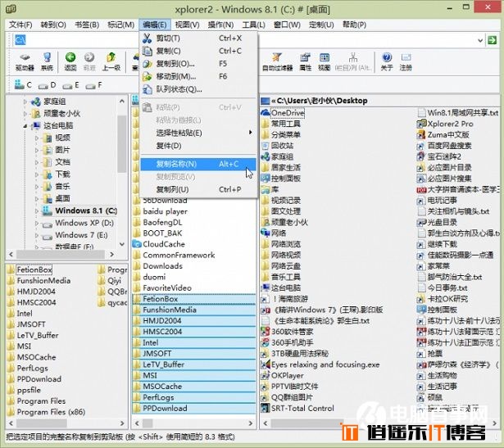Expand the Windows XP (D:) node
The width and height of the screenshot is (504, 448).
coord(37,223)
